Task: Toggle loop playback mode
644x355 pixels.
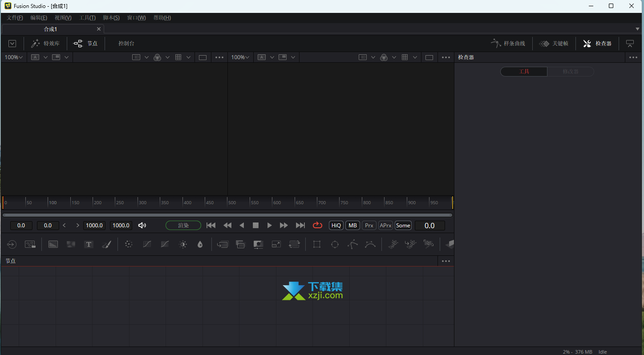Action: (317, 226)
